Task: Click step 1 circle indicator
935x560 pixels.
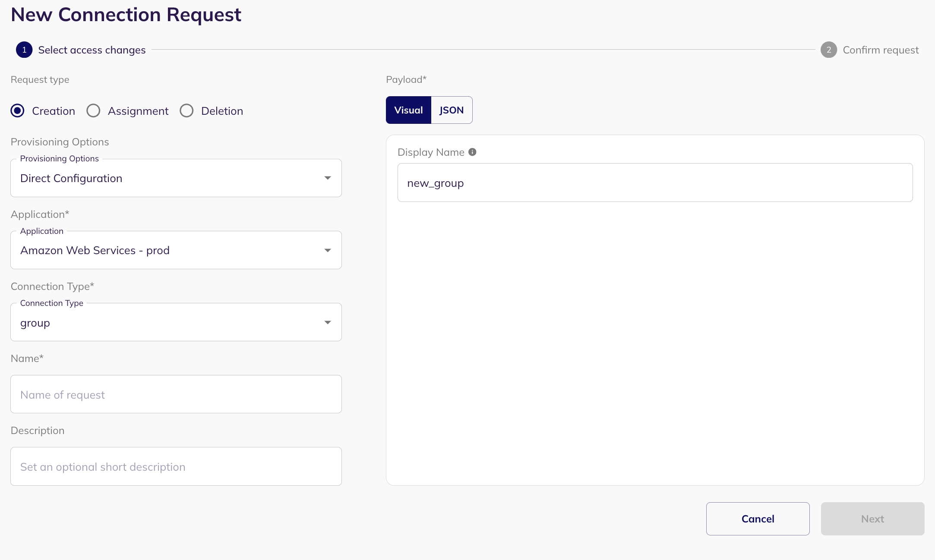Action: (24, 50)
